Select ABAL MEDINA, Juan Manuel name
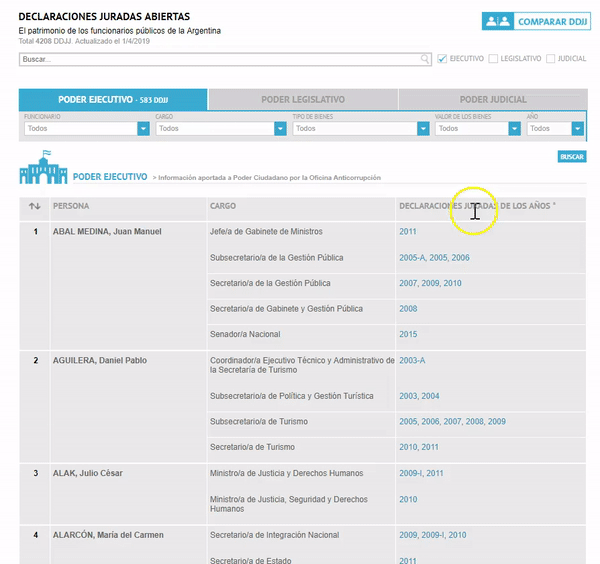This screenshot has height=564, width=600. pyautogui.click(x=107, y=232)
